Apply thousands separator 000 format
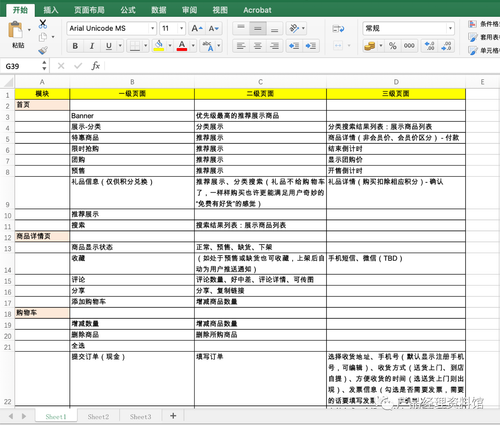This screenshot has width=500, height=425. [x=409, y=46]
